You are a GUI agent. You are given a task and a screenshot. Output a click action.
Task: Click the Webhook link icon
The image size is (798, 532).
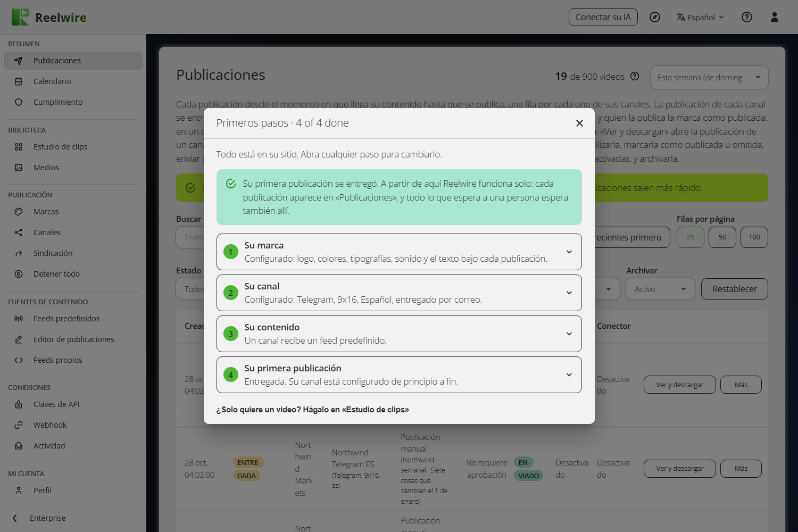point(19,425)
